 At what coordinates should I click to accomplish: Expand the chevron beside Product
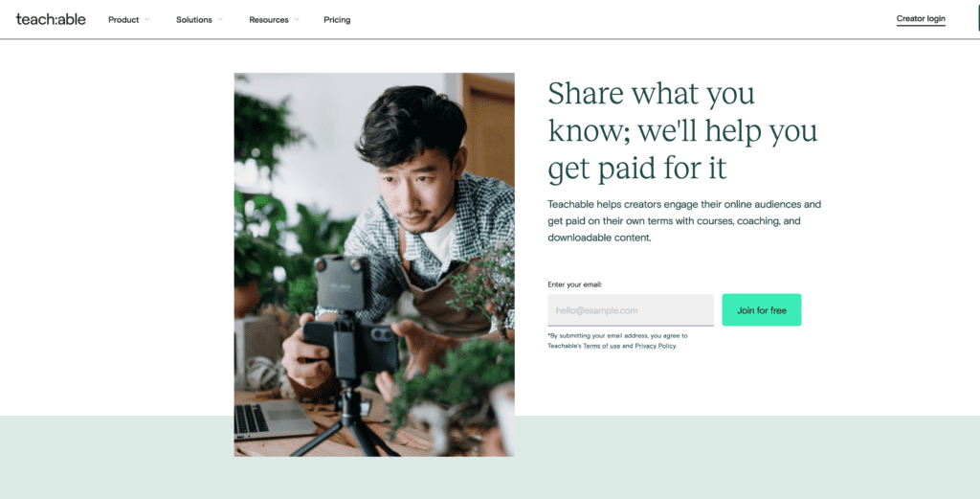147,19
